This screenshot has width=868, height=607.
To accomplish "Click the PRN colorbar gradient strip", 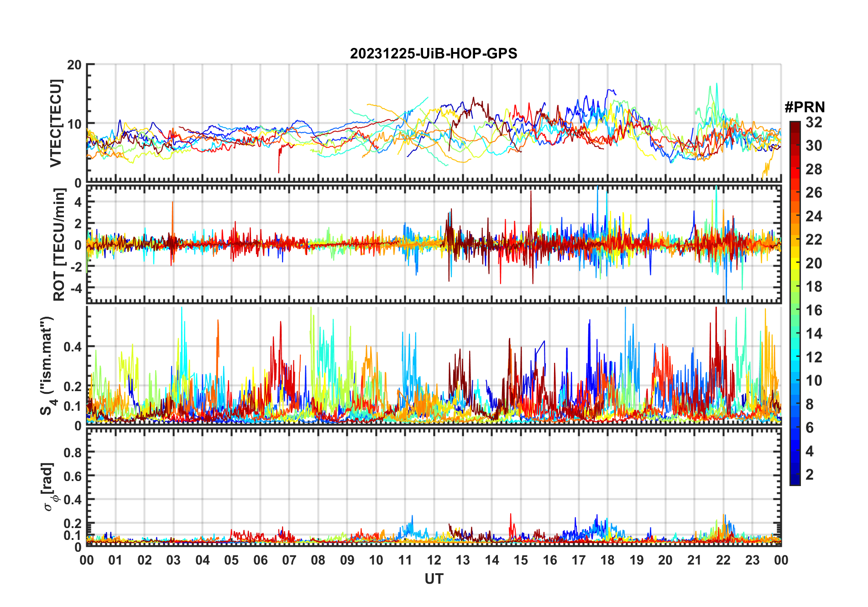I will [795, 303].
